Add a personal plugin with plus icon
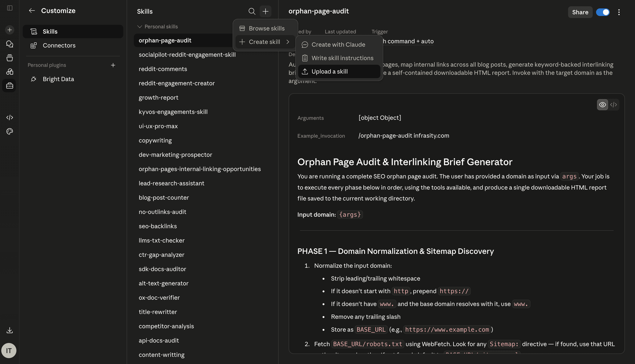 coord(113,65)
